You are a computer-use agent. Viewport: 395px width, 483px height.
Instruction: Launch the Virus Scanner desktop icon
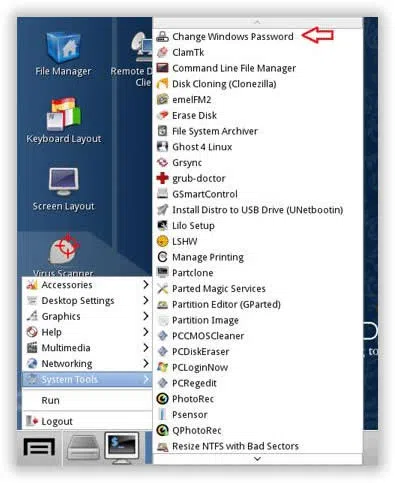(x=63, y=255)
